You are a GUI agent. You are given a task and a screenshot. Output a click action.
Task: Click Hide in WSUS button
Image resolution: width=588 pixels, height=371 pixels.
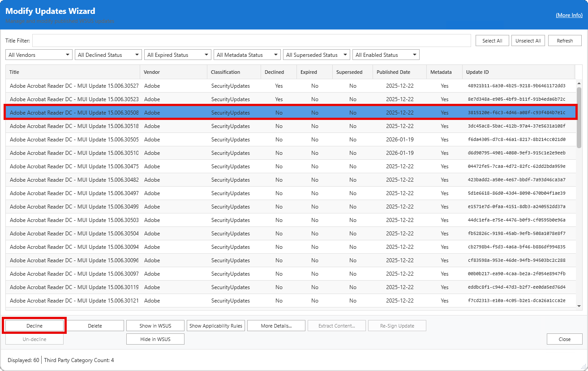[x=155, y=339]
